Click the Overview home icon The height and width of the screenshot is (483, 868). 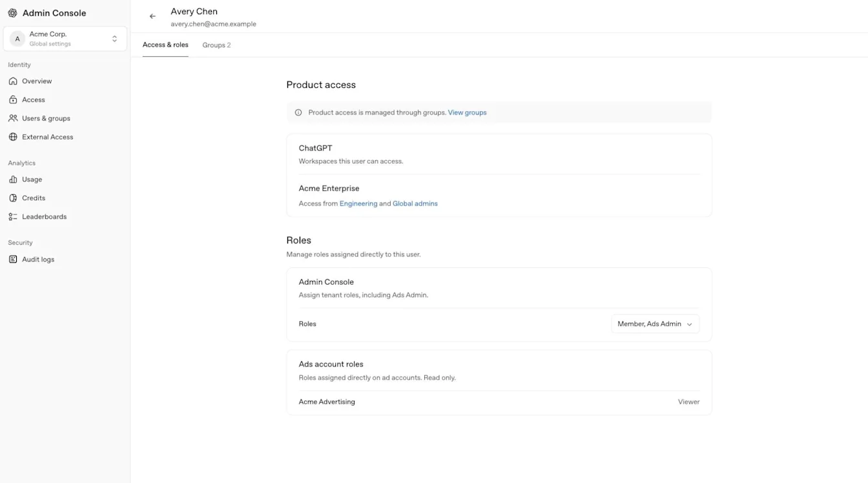click(x=13, y=81)
